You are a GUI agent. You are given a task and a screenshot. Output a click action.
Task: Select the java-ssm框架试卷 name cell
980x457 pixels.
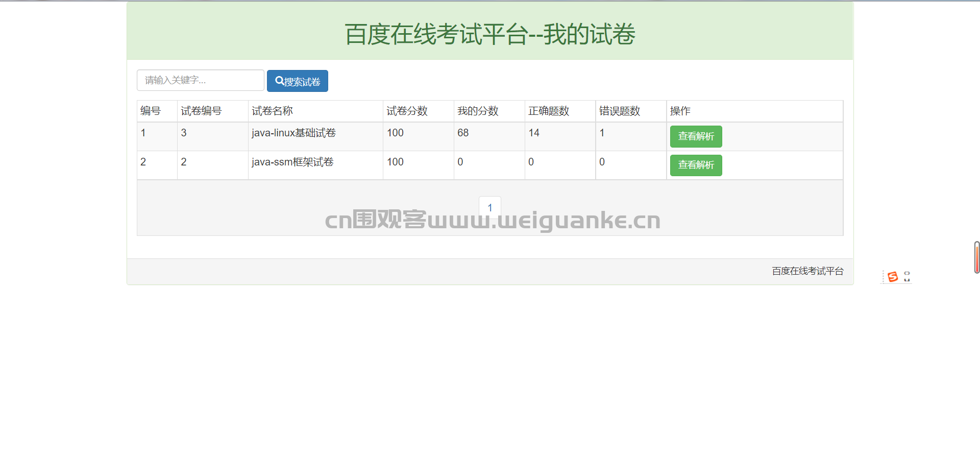(315, 165)
